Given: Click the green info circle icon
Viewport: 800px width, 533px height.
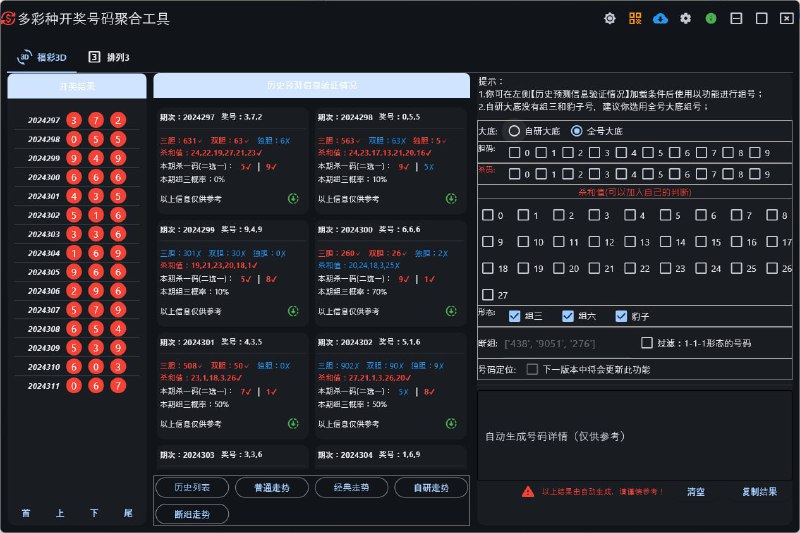Looking at the screenshot, I should (x=710, y=18).
